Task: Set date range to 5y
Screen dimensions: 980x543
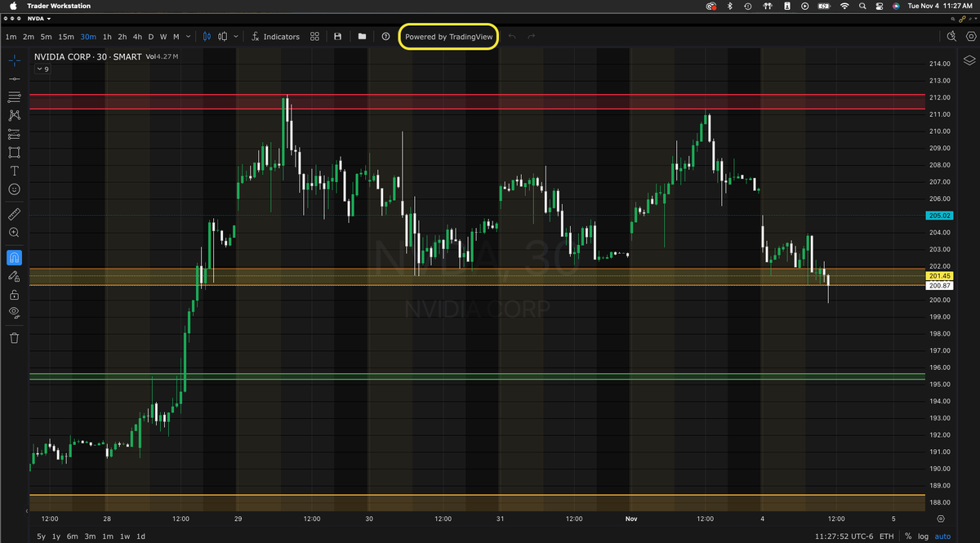Action: pyautogui.click(x=42, y=536)
